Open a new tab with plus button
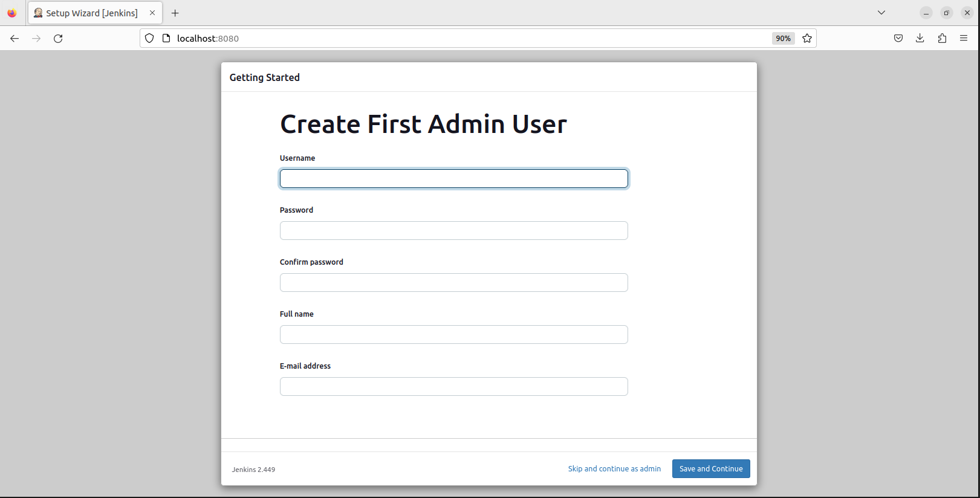This screenshot has height=498, width=980. pyautogui.click(x=175, y=13)
